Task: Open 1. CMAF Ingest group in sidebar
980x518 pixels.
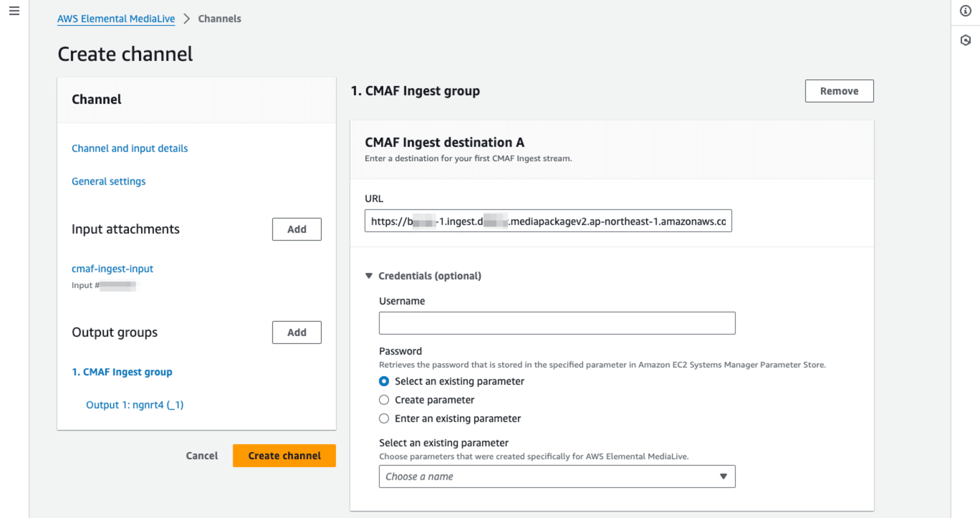Action: [x=122, y=372]
